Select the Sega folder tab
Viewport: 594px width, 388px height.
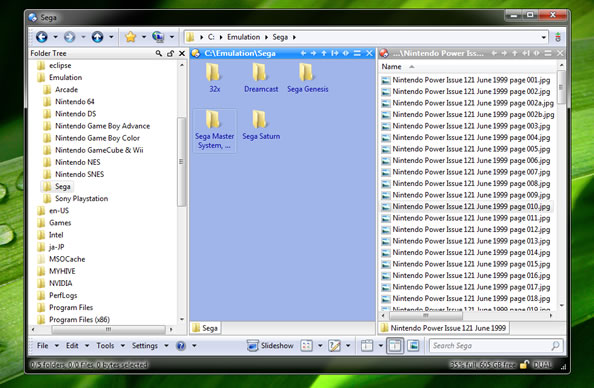[x=205, y=328]
